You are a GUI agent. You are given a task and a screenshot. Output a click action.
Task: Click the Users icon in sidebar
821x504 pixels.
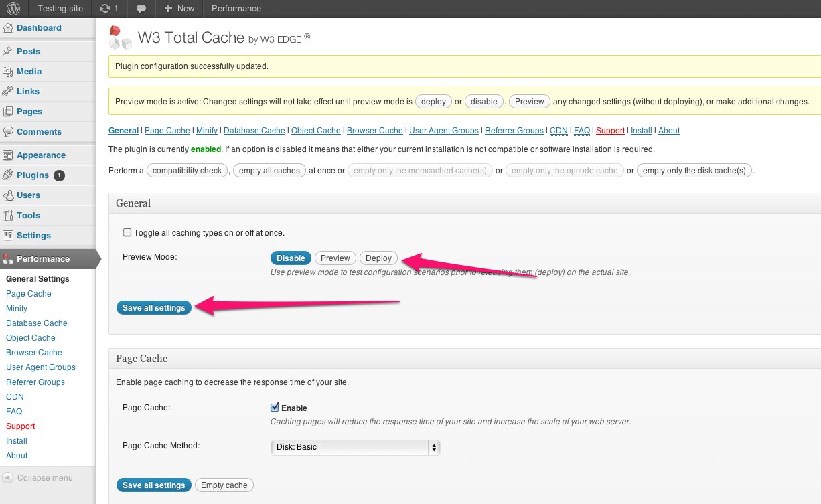point(8,195)
